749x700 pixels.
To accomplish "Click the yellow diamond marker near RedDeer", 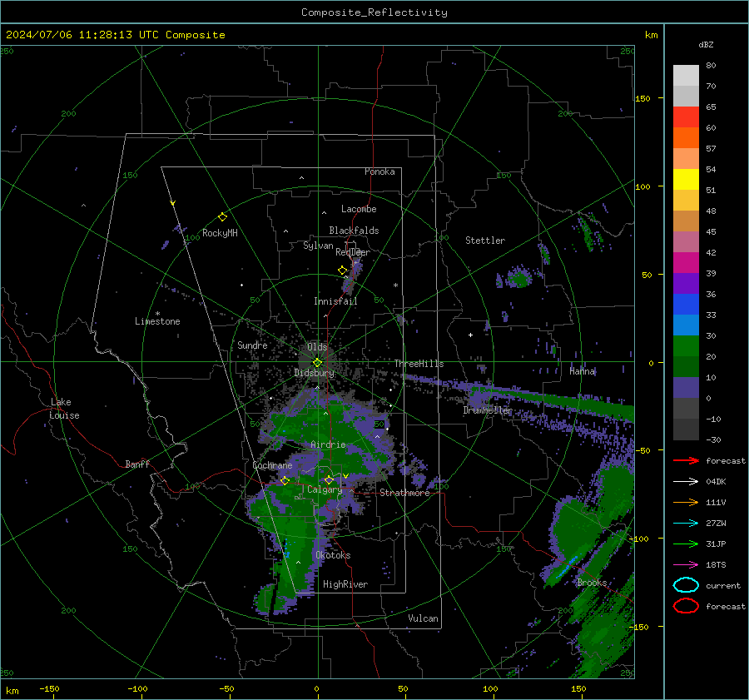I will point(342,270).
